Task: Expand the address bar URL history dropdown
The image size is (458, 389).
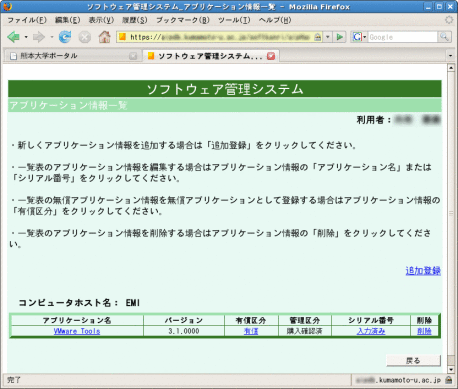Action: (328, 37)
